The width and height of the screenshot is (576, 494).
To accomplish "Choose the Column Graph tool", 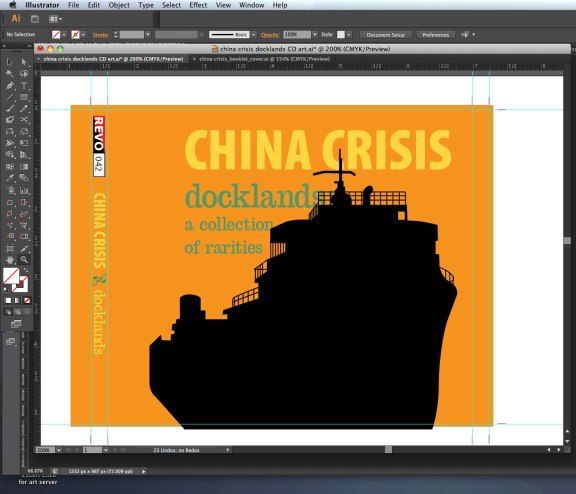I will (x=24, y=190).
